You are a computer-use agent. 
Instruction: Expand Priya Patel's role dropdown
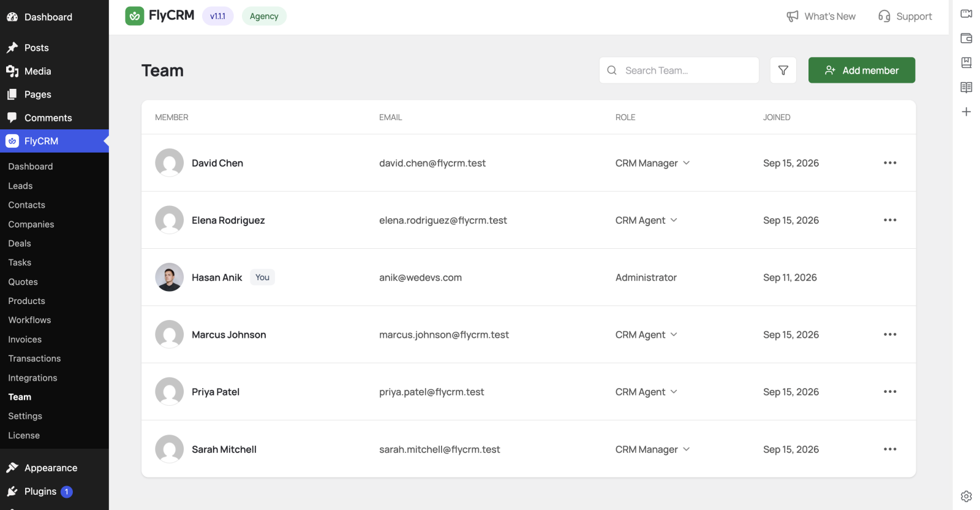(646, 392)
